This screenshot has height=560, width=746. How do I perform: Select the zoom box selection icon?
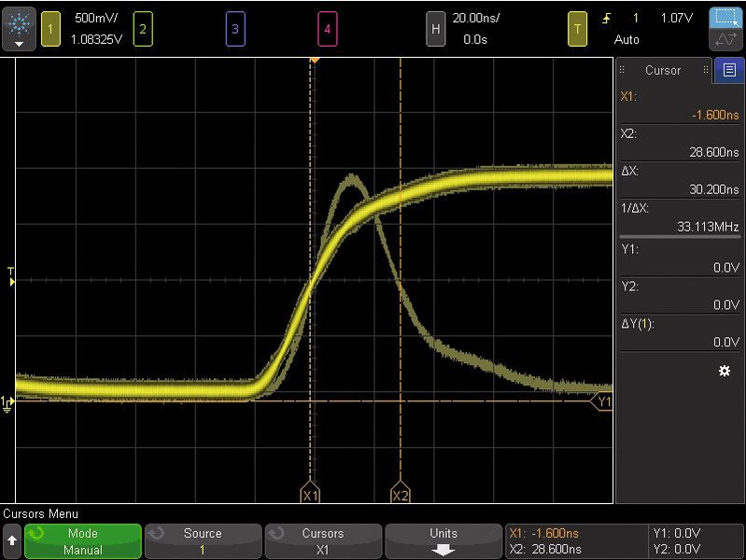pos(725,18)
